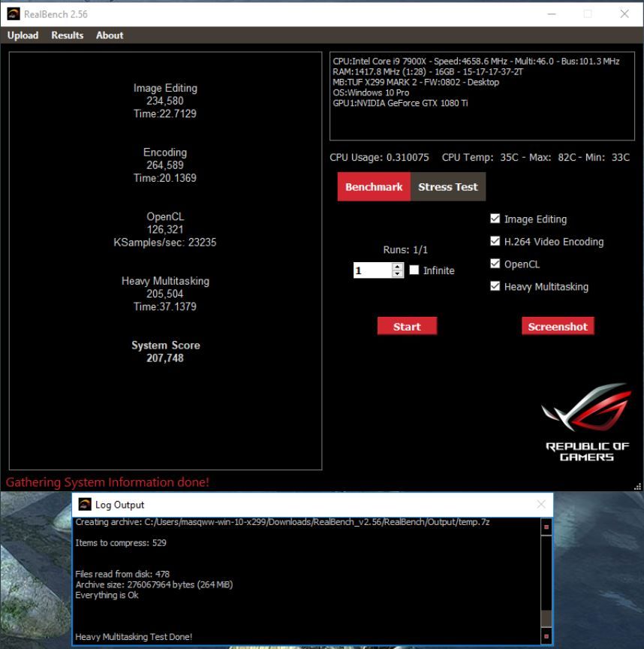644x649 pixels.
Task: Click 'Items to compress: 529' log line
Action: (x=121, y=542)
